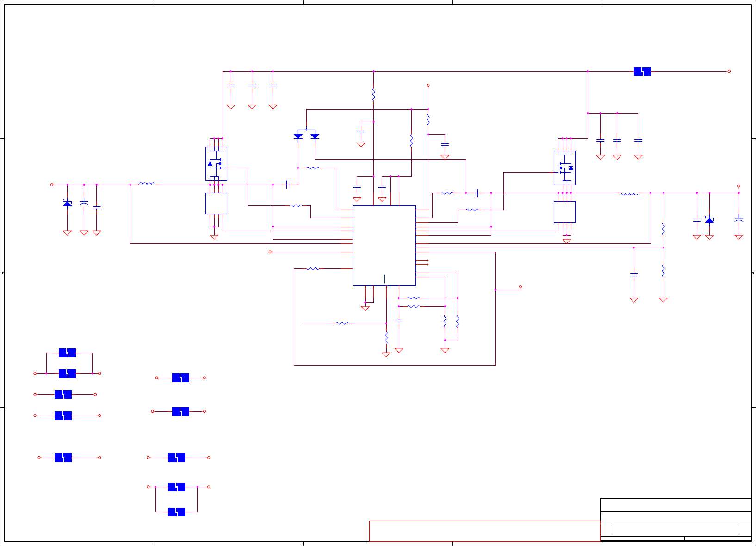Select the left diode of the dual diode pair

[x=298, y=136]
